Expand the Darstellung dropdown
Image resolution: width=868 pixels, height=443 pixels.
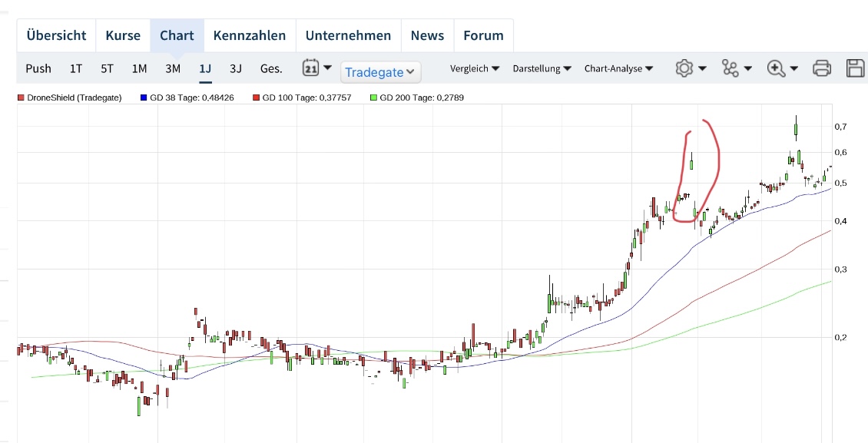tap(542, 68)
